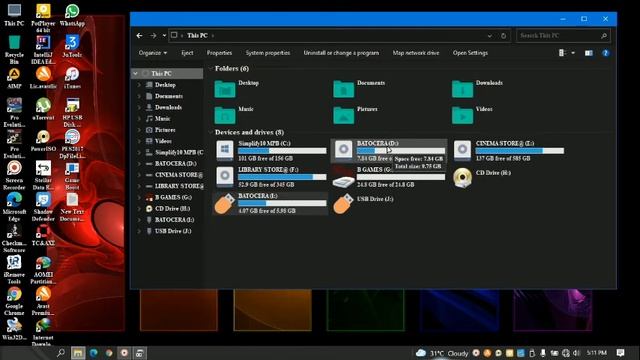
Task: Click Map network drive
Action: pyautogui.click(x=416, y=53)
